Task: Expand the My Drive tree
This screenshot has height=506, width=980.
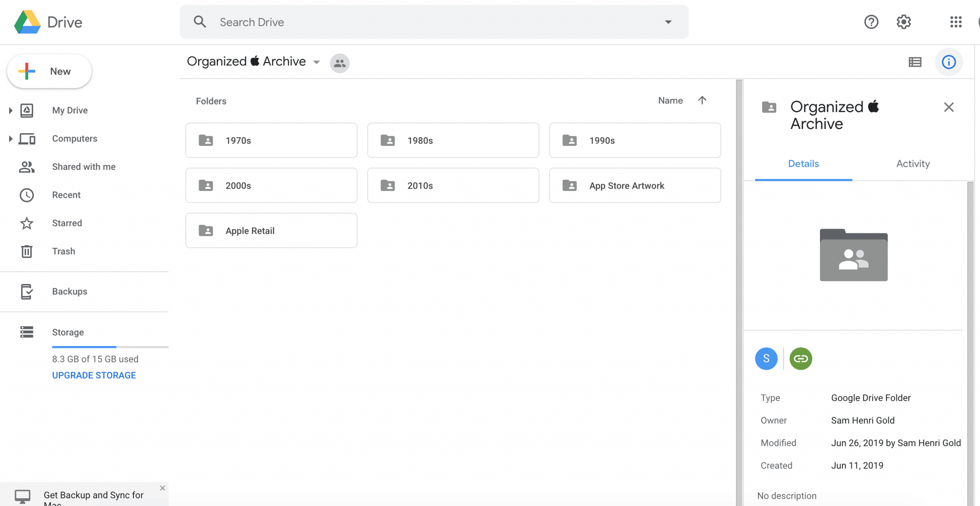Action: coord(11,111)
